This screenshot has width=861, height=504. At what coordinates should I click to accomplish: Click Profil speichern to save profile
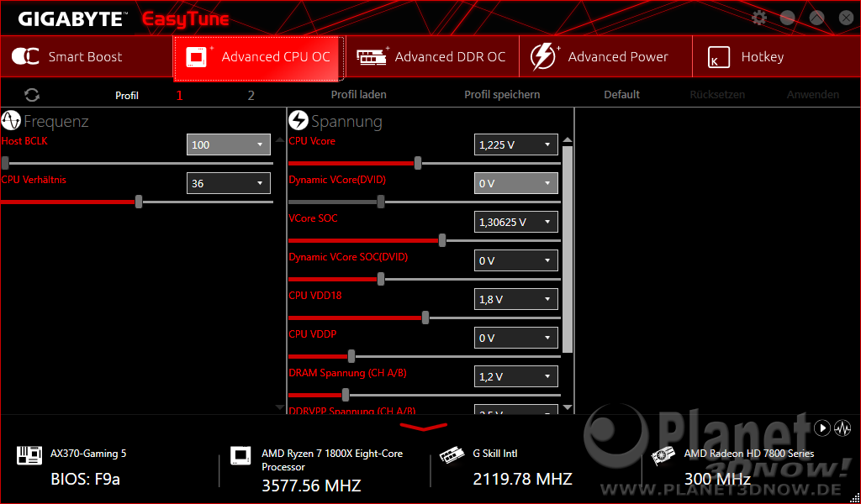click(x=502, y=94)
